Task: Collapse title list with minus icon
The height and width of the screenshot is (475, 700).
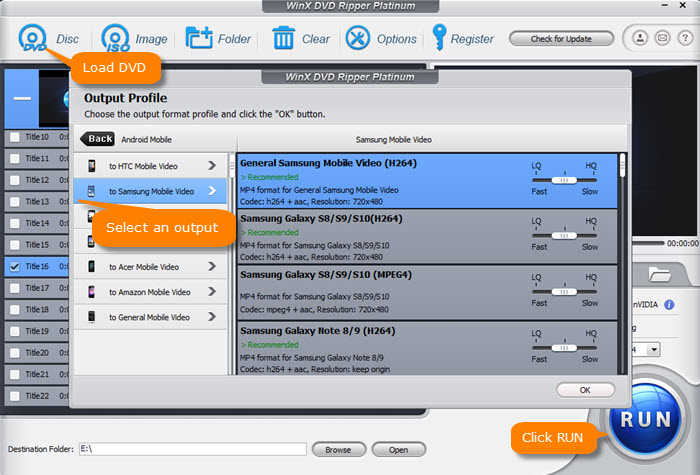Action: click(x=22, y=99)
